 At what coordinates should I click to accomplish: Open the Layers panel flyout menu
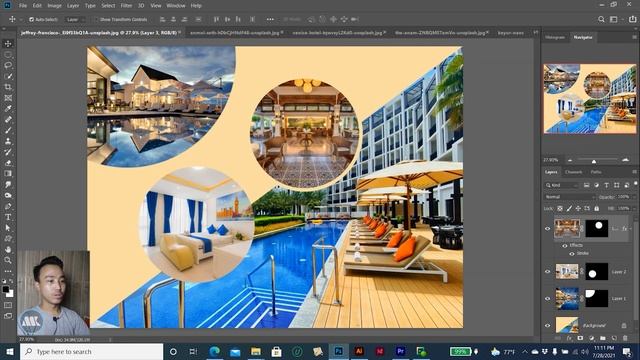(634, 172)
